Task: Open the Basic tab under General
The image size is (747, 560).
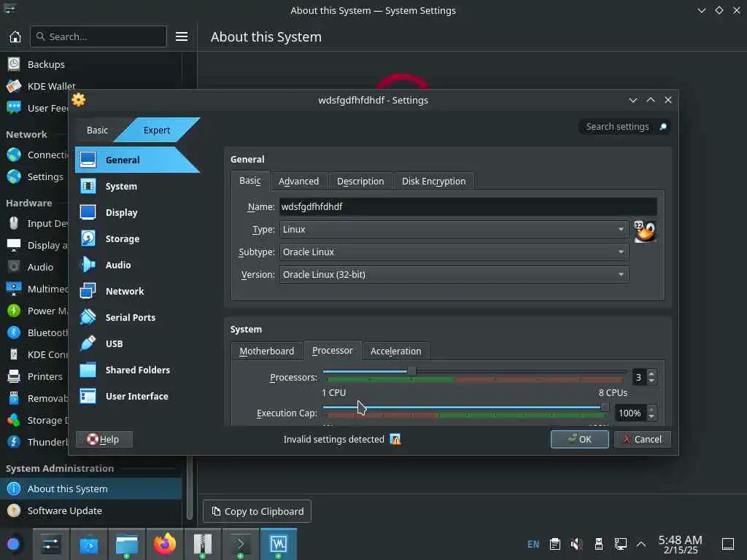Action: click(x=250, y=181)
